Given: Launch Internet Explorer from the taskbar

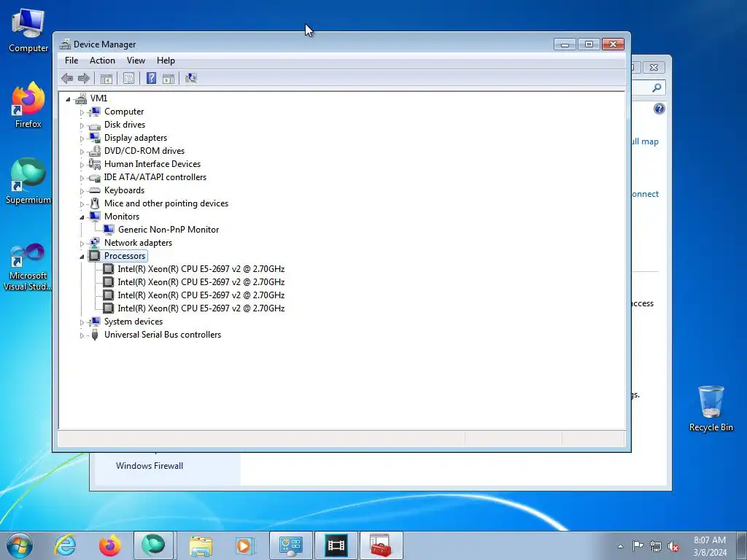Looking at the screenshot, I should (65, 545).
